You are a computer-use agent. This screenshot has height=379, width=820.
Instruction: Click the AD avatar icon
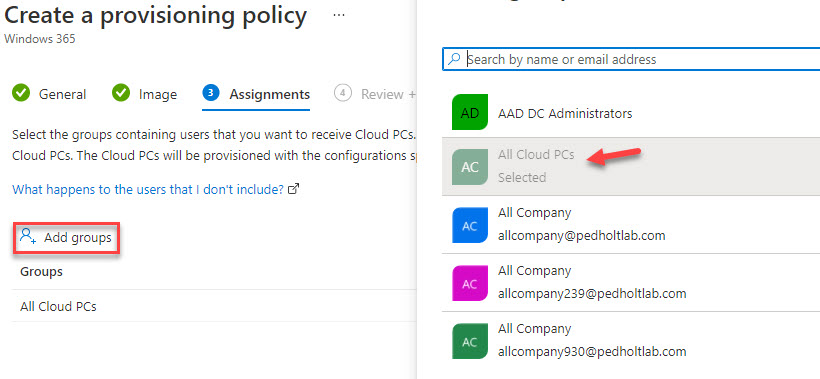tap(470, 112)
